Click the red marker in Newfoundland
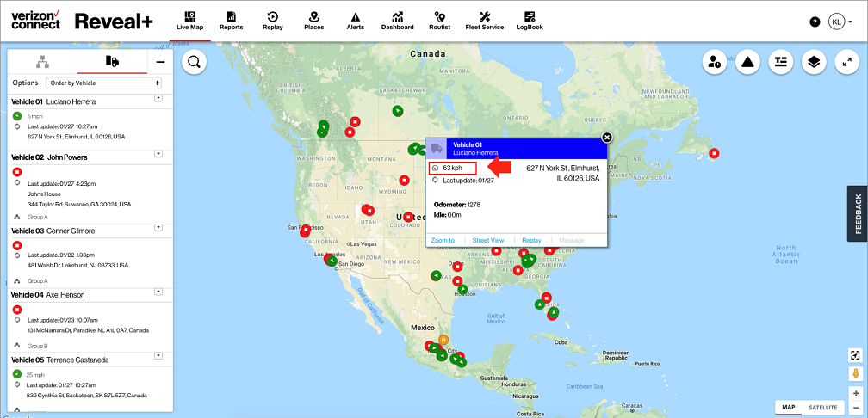Image resolution: width=868 pixels, height=418 pixels. click(x=714, y=153)
